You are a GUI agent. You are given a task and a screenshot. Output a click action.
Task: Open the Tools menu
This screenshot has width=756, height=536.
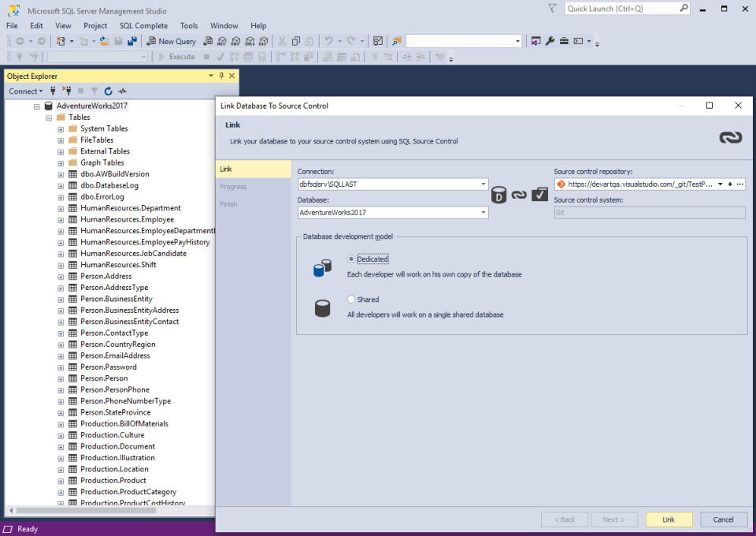tap(189, 25)
